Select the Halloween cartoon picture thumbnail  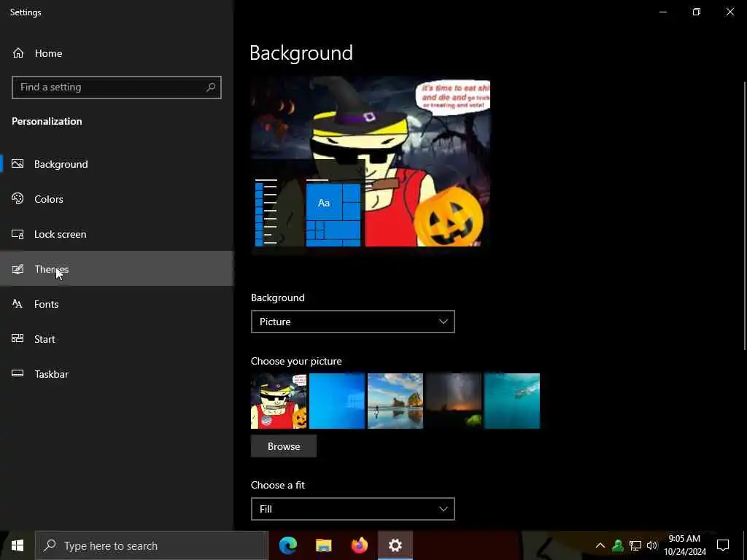pos(279,401)
